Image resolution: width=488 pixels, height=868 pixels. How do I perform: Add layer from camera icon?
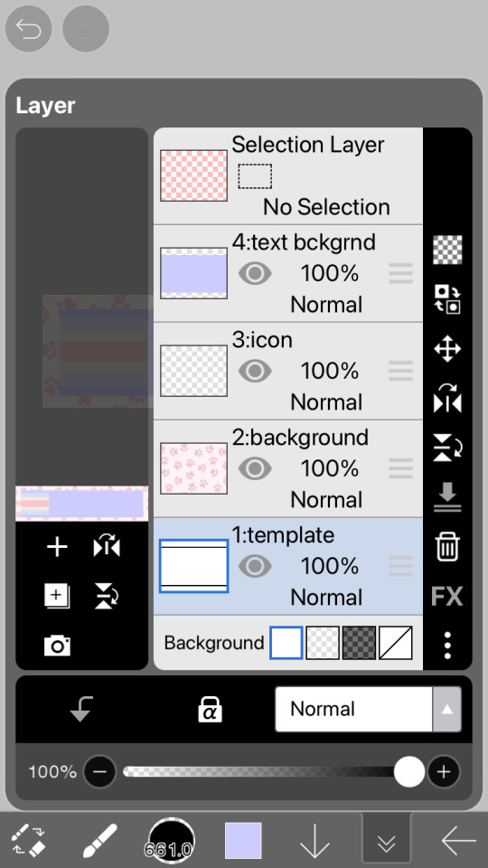coord(57,646)
